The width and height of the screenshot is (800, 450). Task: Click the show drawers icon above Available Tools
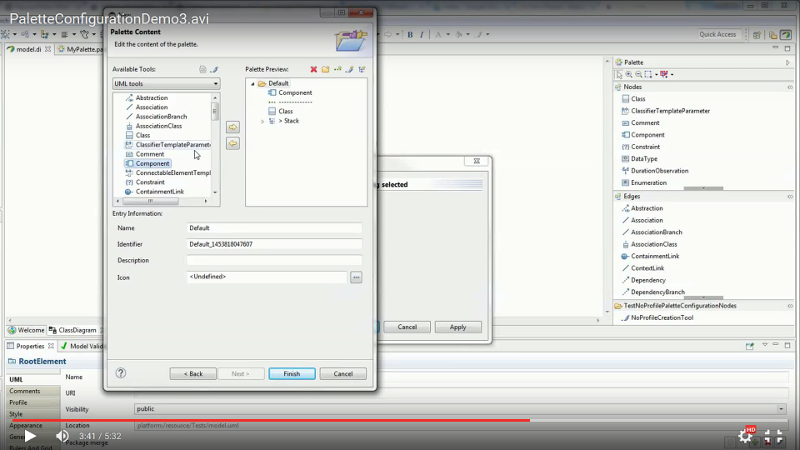click(x=203, y=69)
